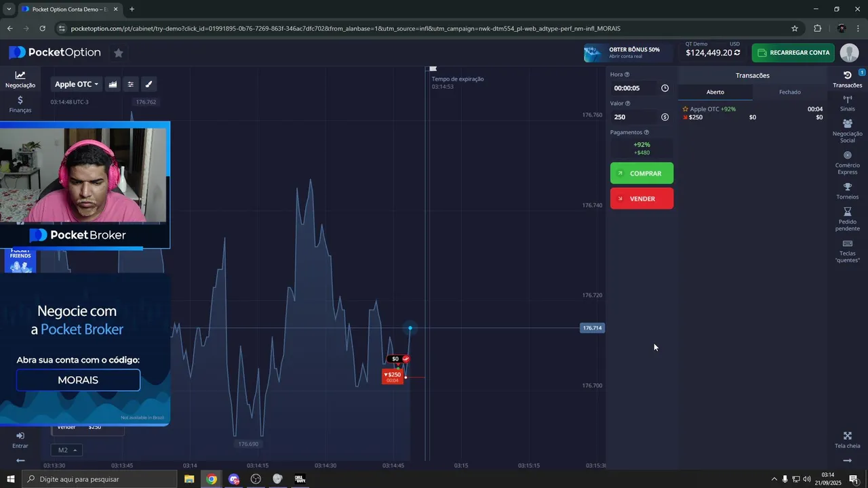Click the Entrar login icon

click(20, 440)
